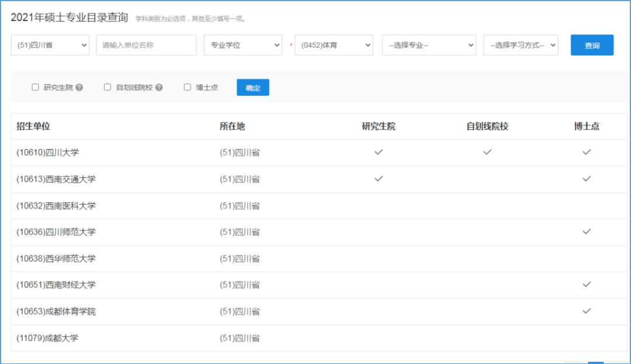Screen dimensions: 631x364
Task: Toggle the 博士点 checkbox
Action: point(188,87)
